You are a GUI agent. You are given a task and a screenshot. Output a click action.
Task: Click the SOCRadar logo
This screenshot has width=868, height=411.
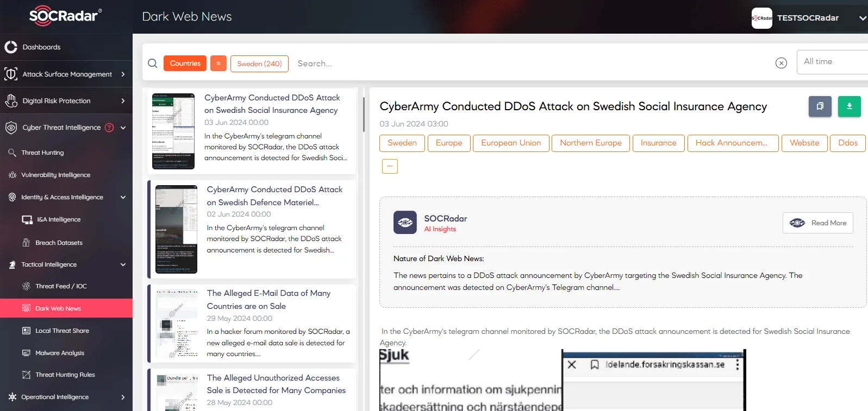point(65,16)
